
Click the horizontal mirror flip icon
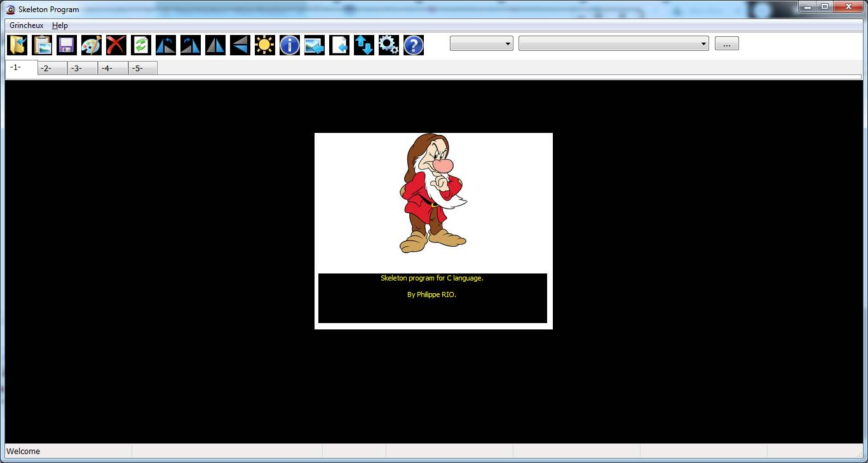[215, 45]
